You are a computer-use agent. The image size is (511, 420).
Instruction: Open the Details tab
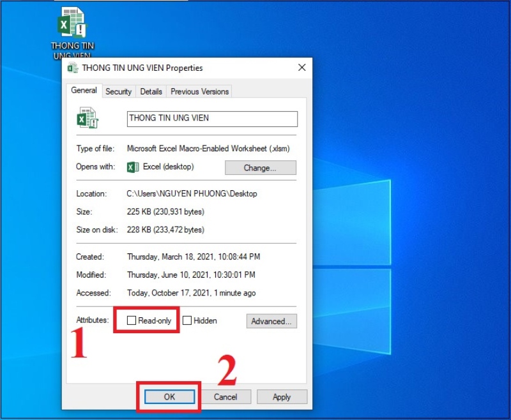coord(151,91)
